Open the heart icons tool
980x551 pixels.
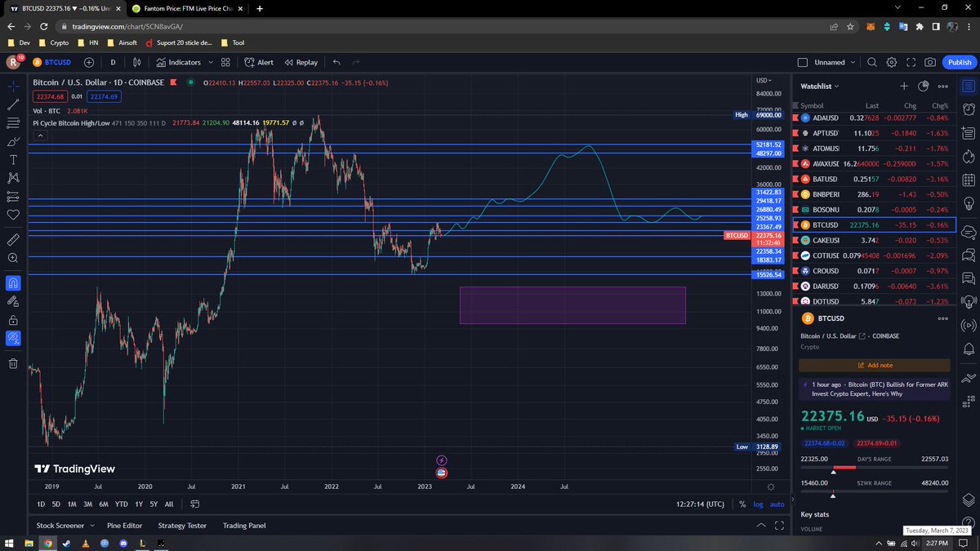(13, 215)
